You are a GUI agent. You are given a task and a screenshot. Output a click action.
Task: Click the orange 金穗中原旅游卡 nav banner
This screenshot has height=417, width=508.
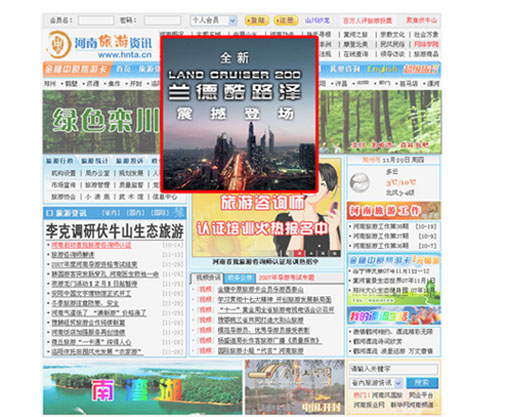[76, 69]
